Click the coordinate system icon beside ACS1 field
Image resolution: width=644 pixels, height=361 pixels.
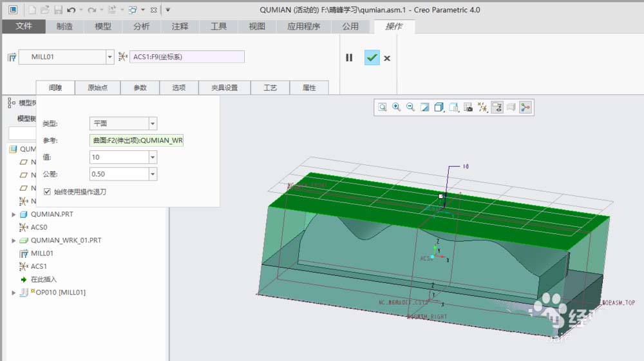tap(122, 57)
